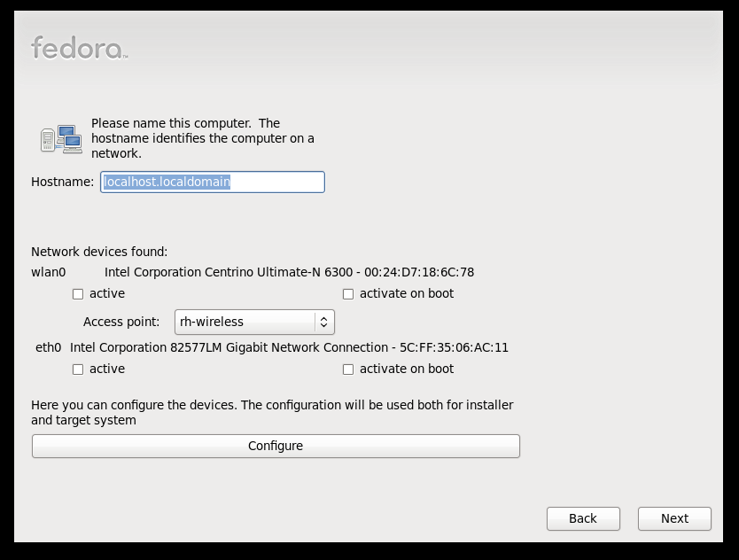
Task: Return with the Back button
Action: pos(583,518)
